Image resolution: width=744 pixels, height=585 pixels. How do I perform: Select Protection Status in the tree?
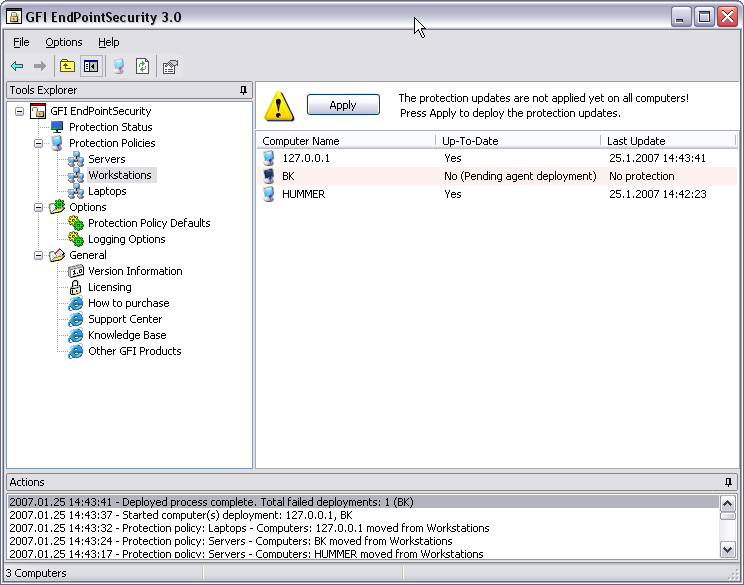coord(110,127)
